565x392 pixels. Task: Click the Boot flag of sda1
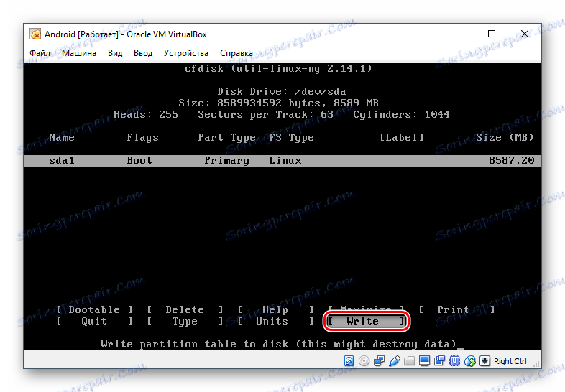tap(139, 161)
